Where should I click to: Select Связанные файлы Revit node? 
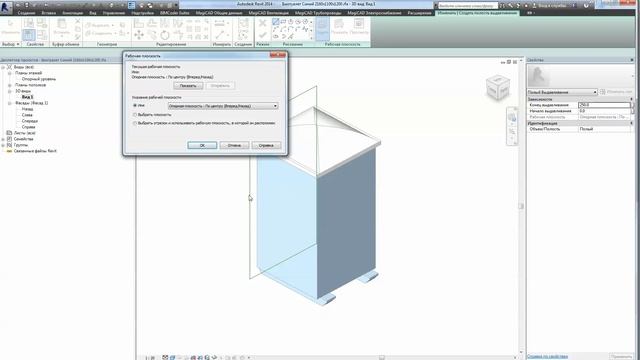tap(35, 151)
